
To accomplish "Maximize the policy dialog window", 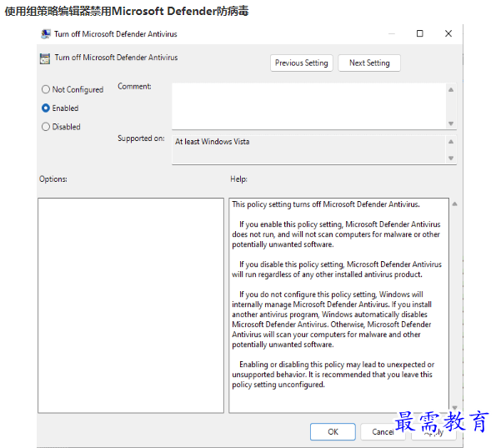I will (420, 33).
